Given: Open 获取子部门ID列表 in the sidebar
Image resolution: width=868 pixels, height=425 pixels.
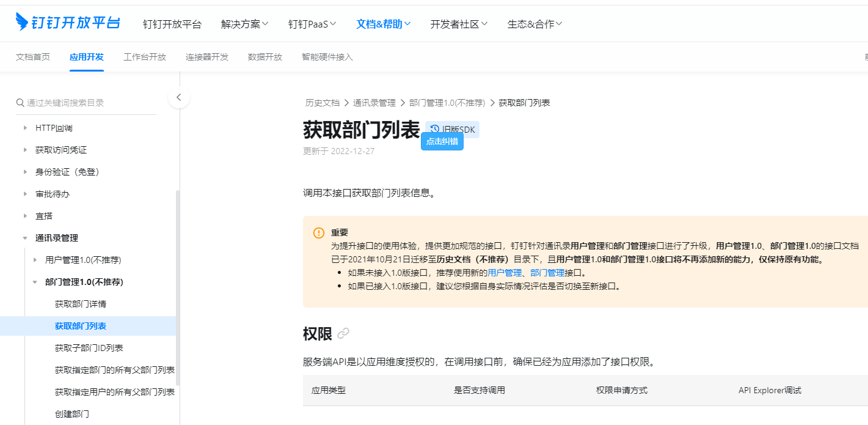Looking at the screenshot, I should coord(89,348).
